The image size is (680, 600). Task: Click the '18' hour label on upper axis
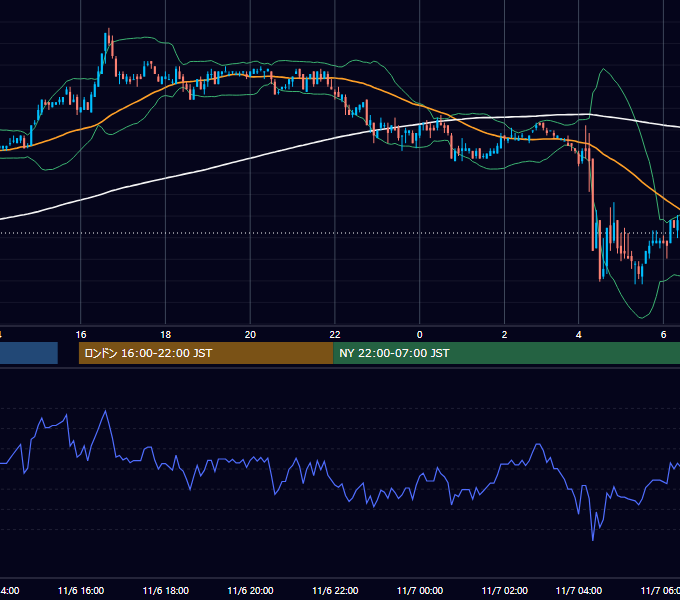point(166,335)
